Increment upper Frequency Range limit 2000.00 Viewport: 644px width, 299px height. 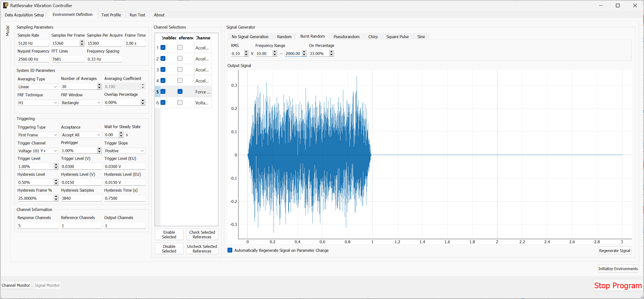[304, 52]
